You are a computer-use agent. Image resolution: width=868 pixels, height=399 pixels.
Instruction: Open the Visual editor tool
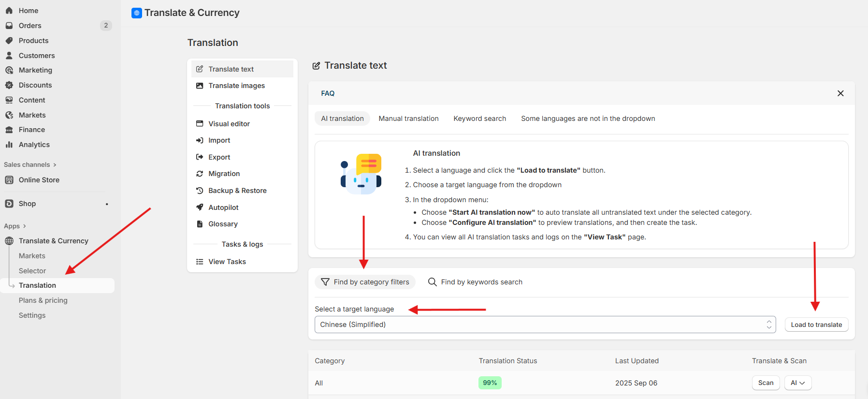(x=229, y=124)
